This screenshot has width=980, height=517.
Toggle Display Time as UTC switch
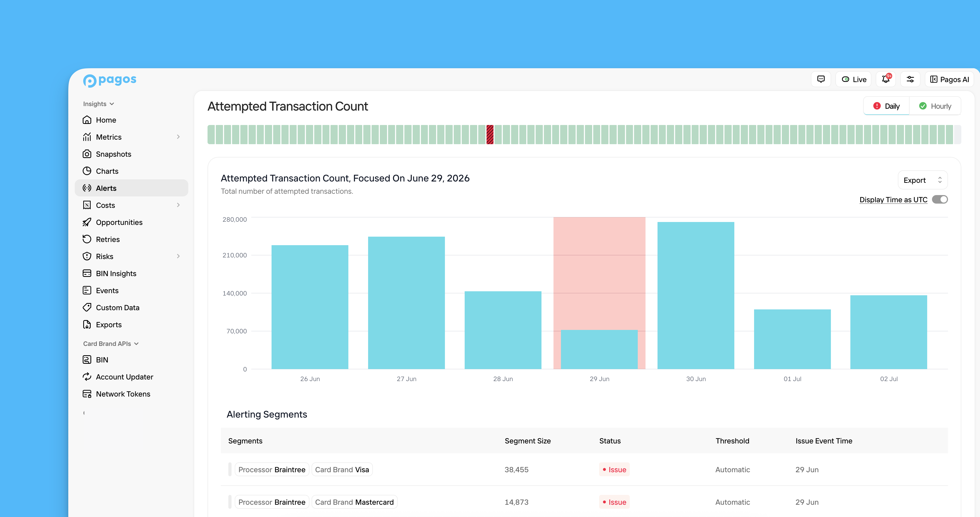point(940,200)
